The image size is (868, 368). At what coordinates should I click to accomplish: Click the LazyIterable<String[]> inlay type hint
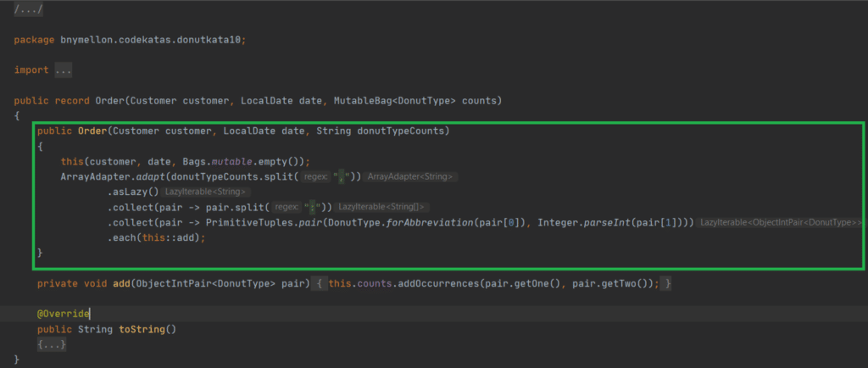point(381,208)
